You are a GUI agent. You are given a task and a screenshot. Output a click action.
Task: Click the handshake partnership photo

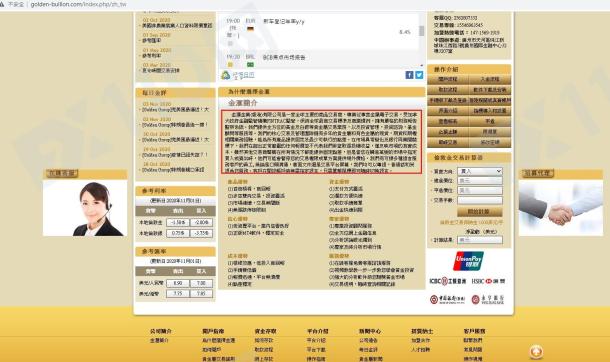(x=561, y=208)
